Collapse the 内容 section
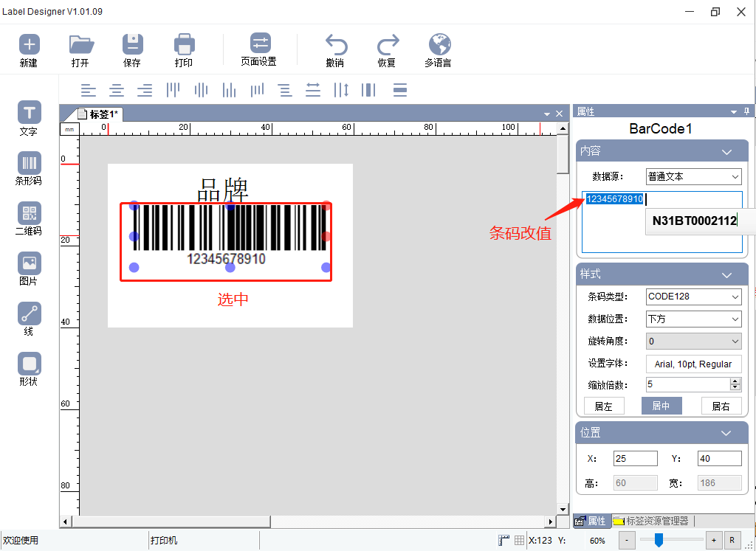The height and width of the screenshot is (551, 756). [x=726, y=152]
